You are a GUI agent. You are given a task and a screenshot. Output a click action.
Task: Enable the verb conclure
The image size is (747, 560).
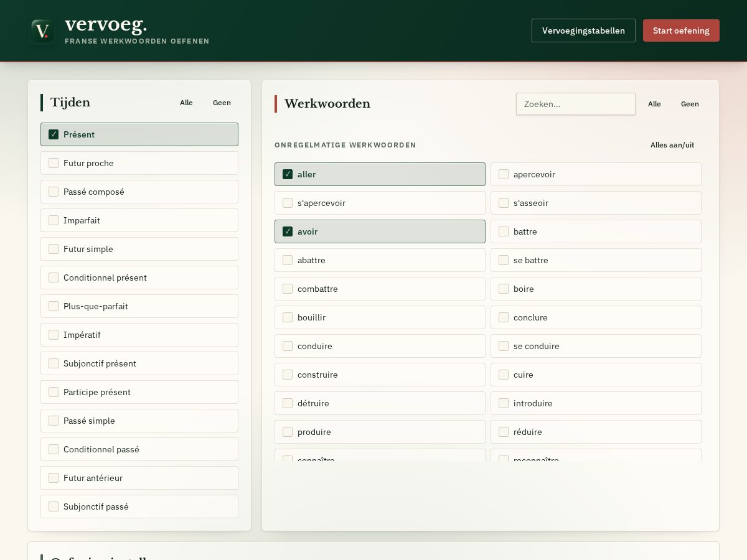click(596, 317)
